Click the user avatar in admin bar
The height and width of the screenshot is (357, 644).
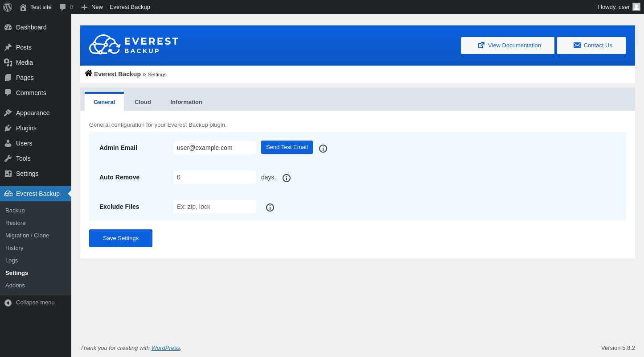(636, 7)
